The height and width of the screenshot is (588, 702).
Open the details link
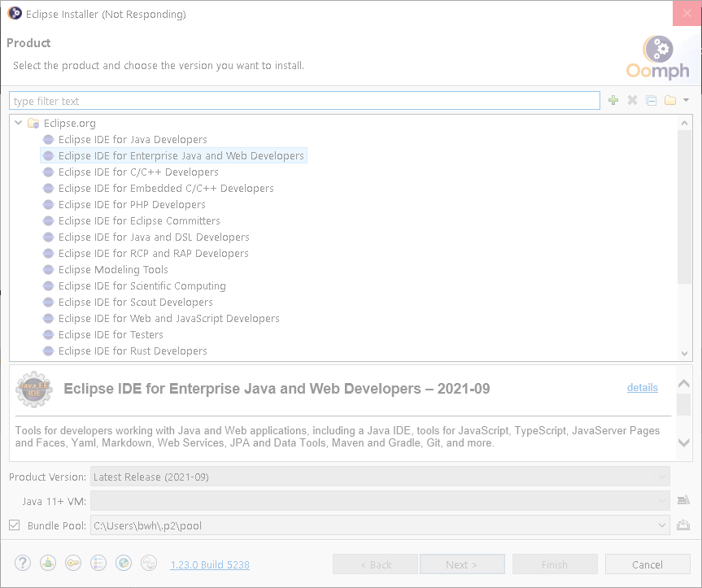pyautogui.click(x=642, y=387)
